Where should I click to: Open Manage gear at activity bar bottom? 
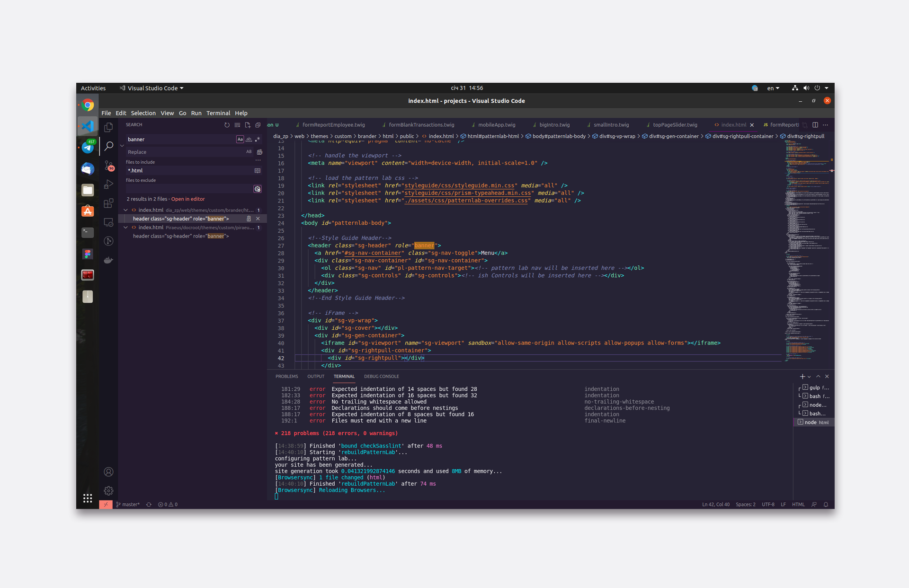click(108, 491)
